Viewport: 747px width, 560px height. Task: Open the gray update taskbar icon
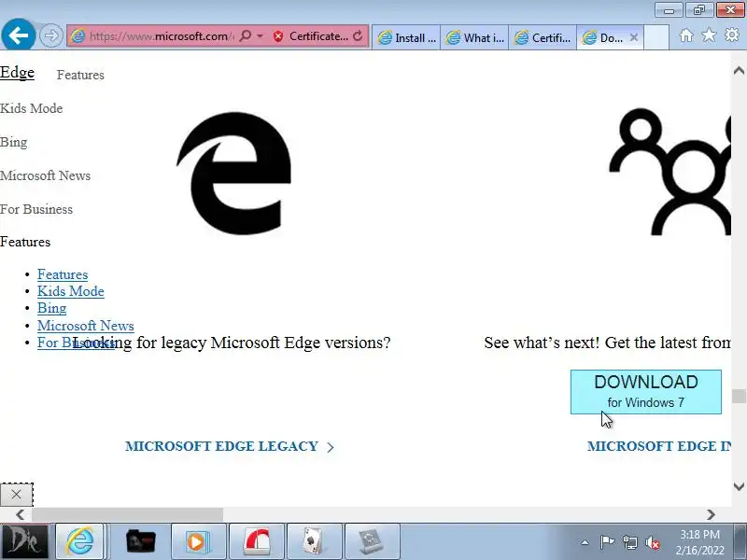tap(371, 541)
